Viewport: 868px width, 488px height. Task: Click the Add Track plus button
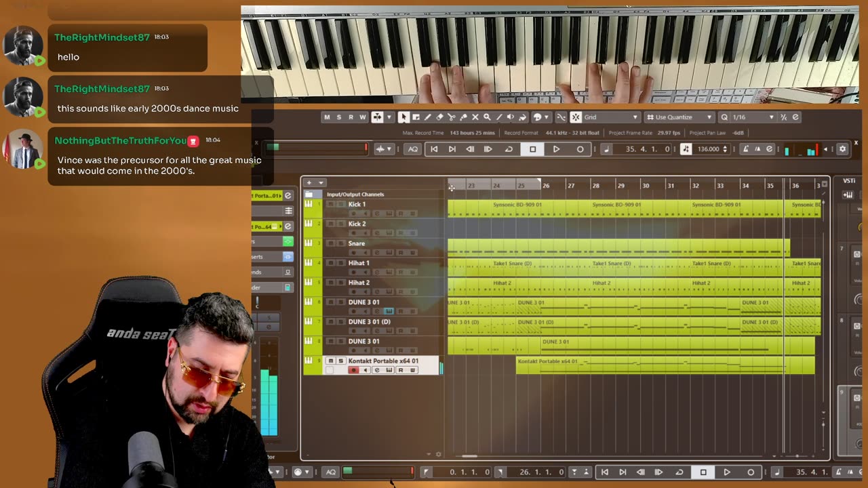(309, 182)
